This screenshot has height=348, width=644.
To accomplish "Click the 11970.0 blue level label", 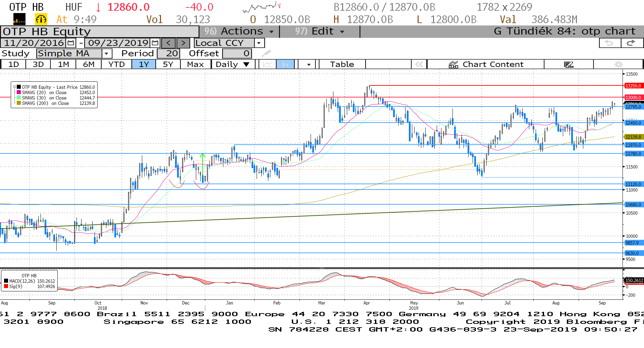I will (633, 145).
